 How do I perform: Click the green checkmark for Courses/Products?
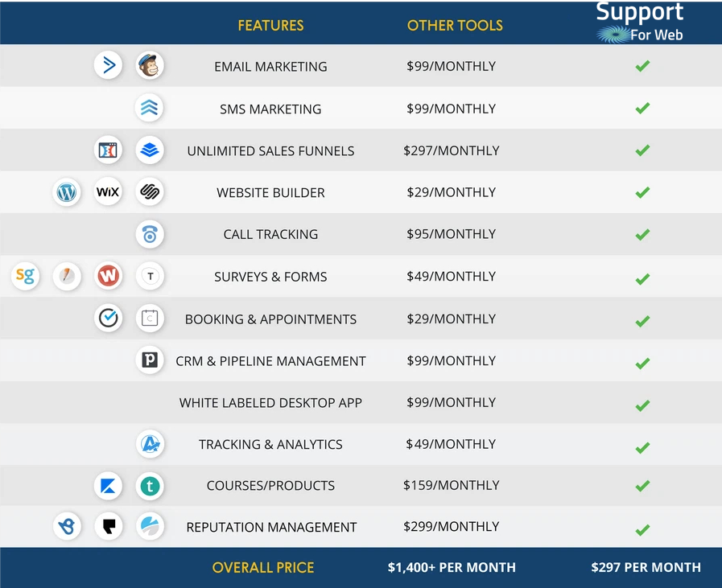coord(642,485)
